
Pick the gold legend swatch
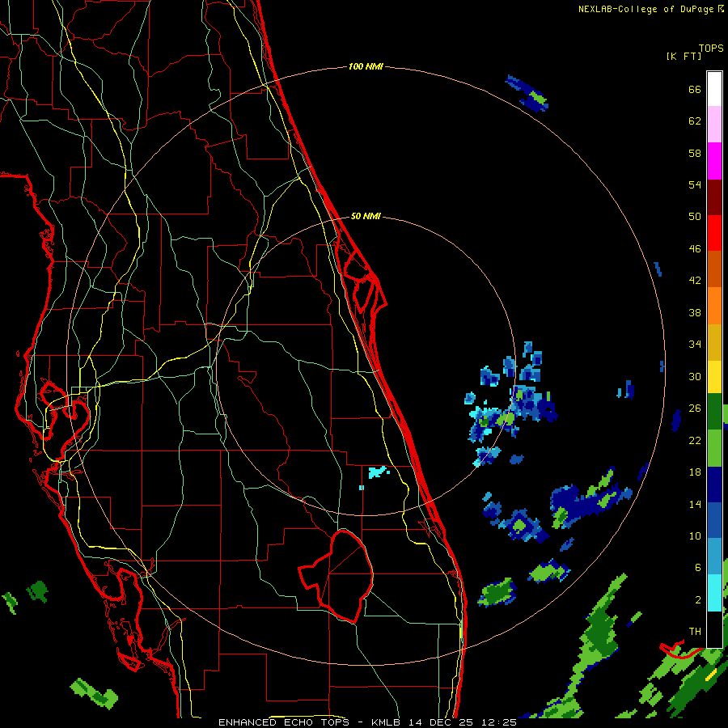coord(714,342)
